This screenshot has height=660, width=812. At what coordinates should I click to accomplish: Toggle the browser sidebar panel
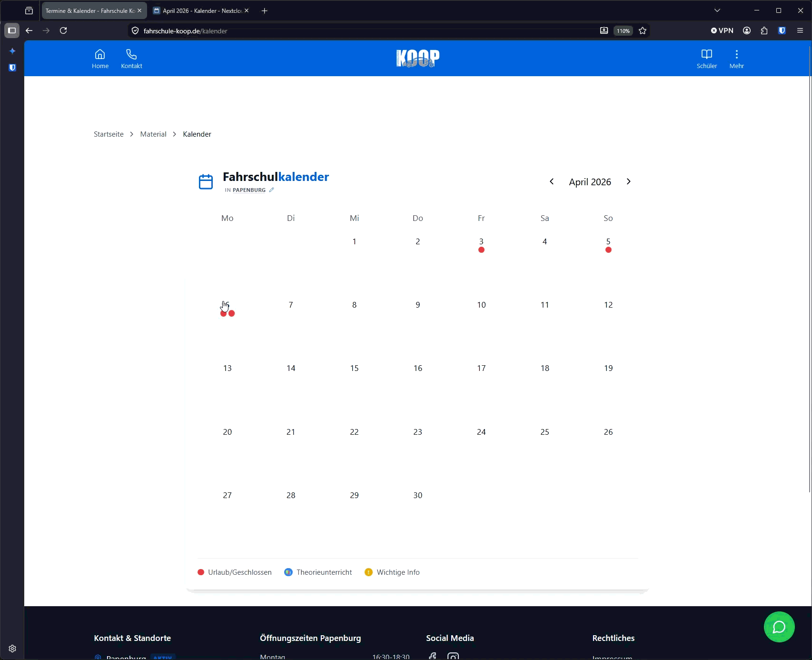click(12, 30)
